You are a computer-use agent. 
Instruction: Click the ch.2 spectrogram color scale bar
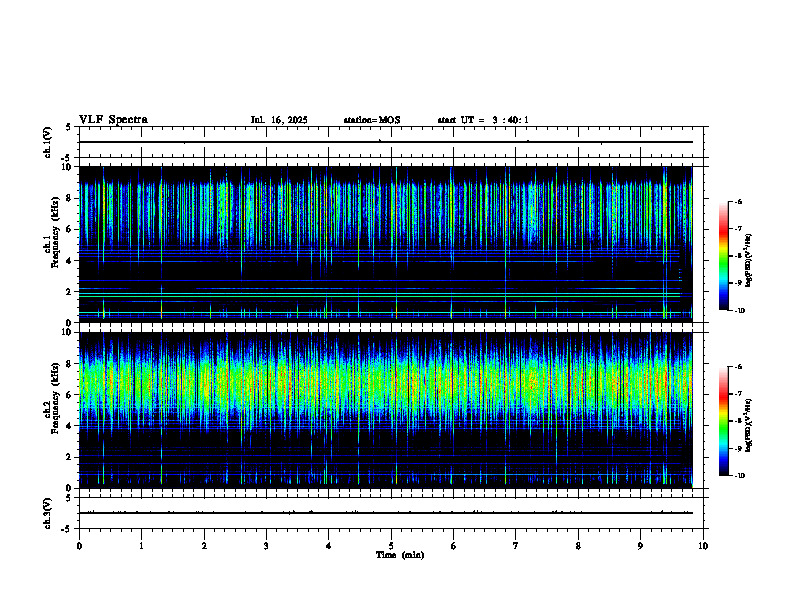(724, 421)
